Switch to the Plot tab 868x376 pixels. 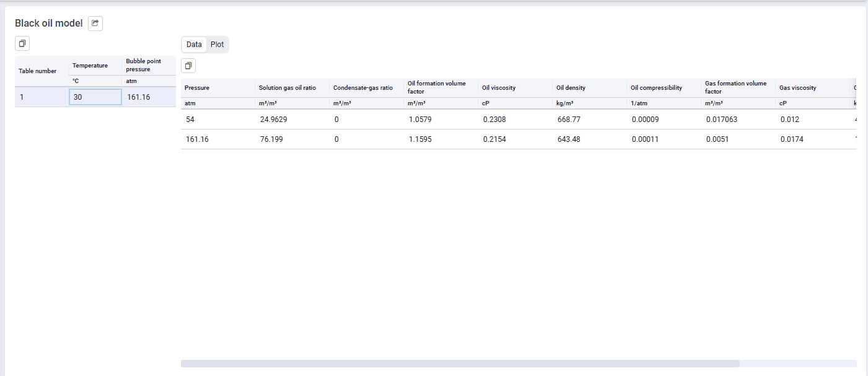tap(217, 45)
